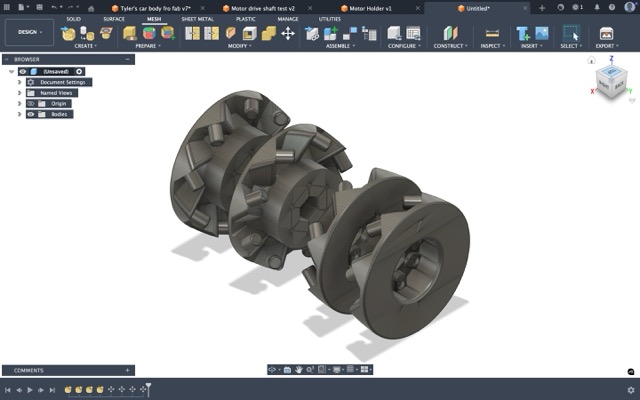The height and width of the screenshot is (400, 640).
Task: Click the timeline end marker
Action: (x=149, y=389)
